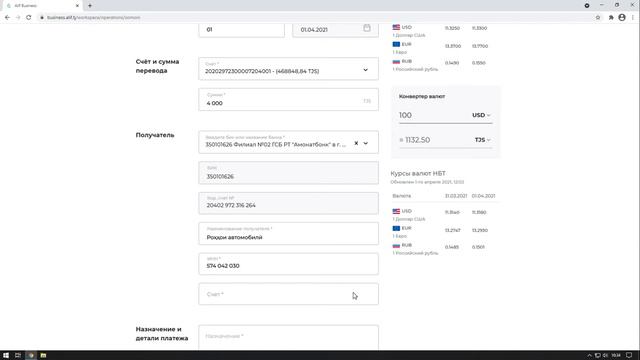Show hidden tray icons chevron

pyautogui.click(x=589, y=356)
